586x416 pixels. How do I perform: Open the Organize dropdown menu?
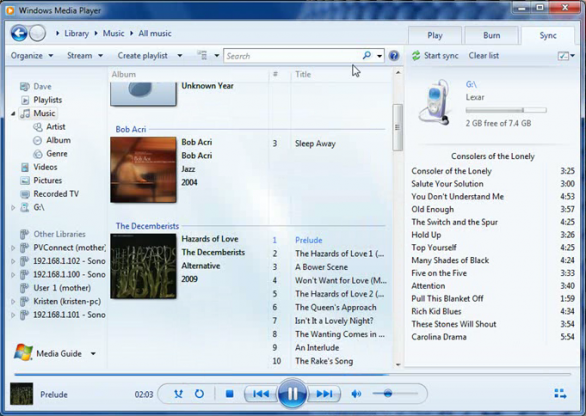[x=32, y=56]
